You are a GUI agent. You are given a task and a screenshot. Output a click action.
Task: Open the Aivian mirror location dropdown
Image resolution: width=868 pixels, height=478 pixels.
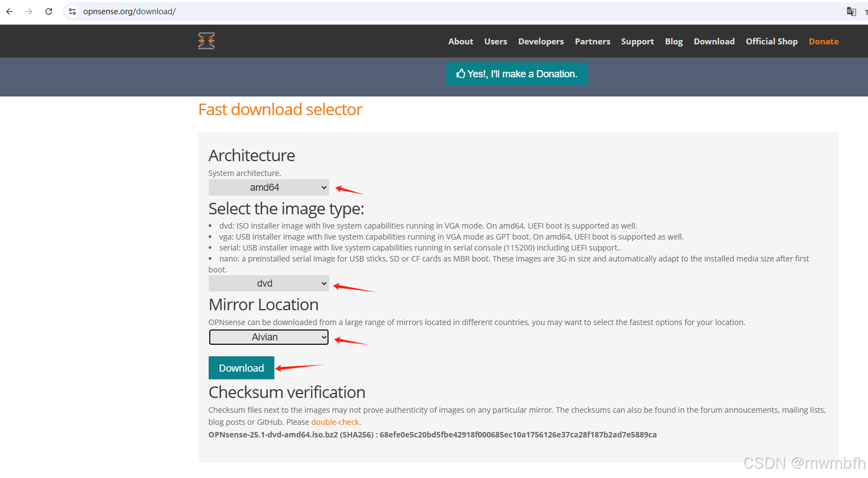point(269,337)
